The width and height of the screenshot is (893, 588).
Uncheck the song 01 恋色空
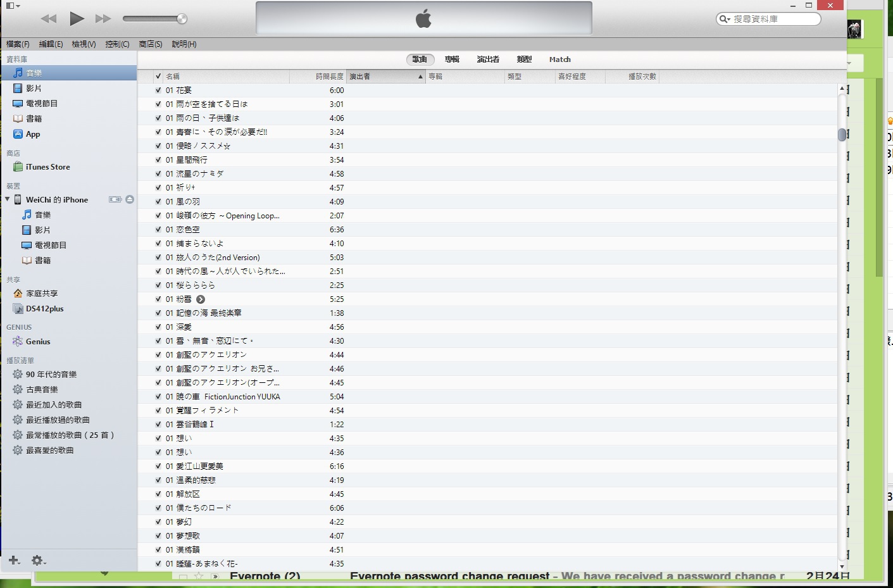(x=158, y=230)
